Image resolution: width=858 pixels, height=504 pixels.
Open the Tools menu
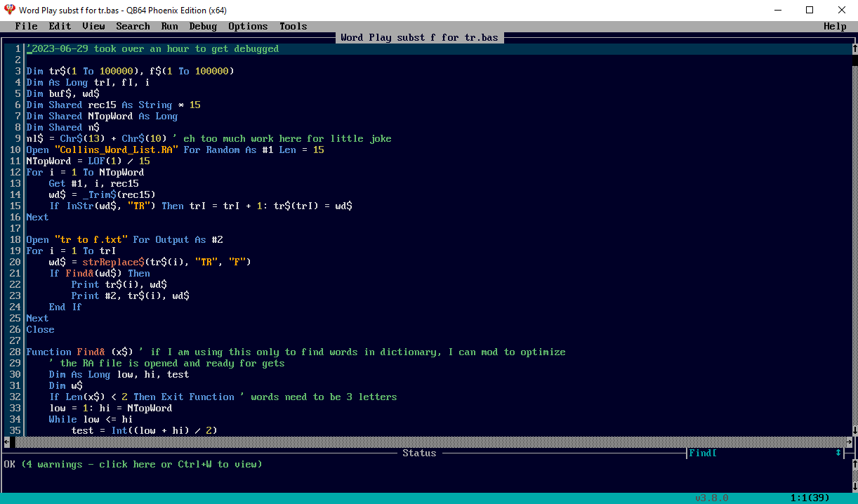click(293, 27)
